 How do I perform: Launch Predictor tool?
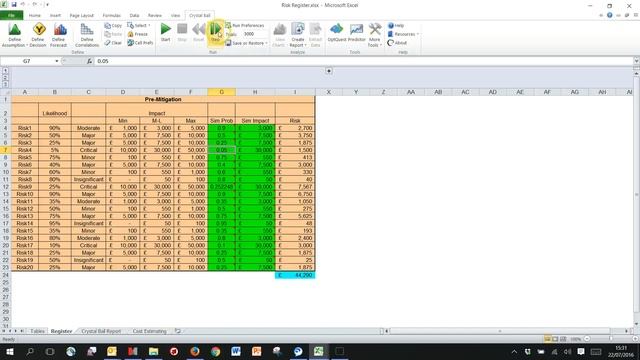[x=356, y=33]
